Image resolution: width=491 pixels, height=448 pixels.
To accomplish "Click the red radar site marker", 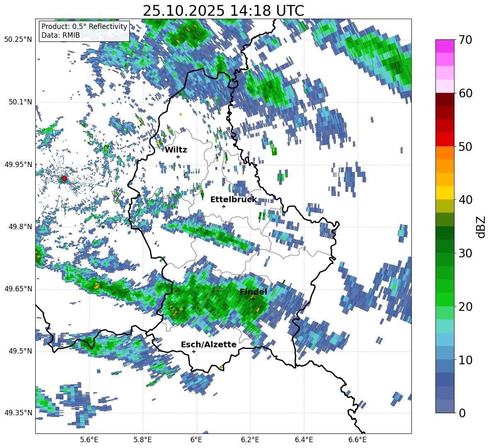I will click(x=64, y=178).
